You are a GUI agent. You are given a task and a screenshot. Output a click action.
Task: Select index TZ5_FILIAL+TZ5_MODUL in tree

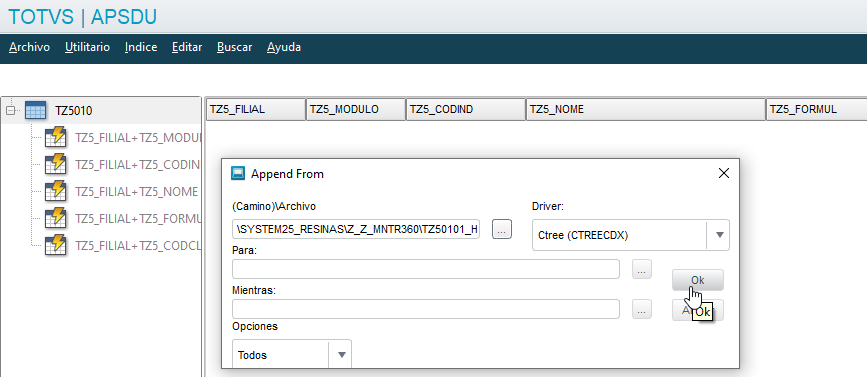point(137,138)
